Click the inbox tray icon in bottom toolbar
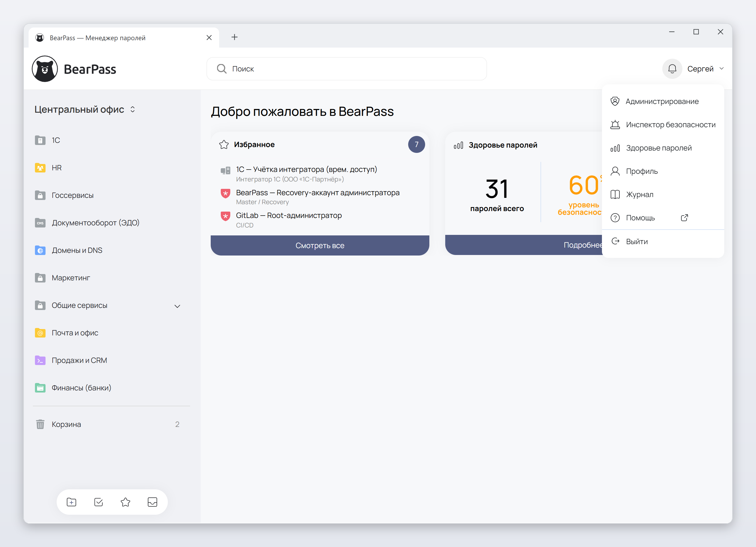This screenshot has width=756, height=547. click(152, 502)
